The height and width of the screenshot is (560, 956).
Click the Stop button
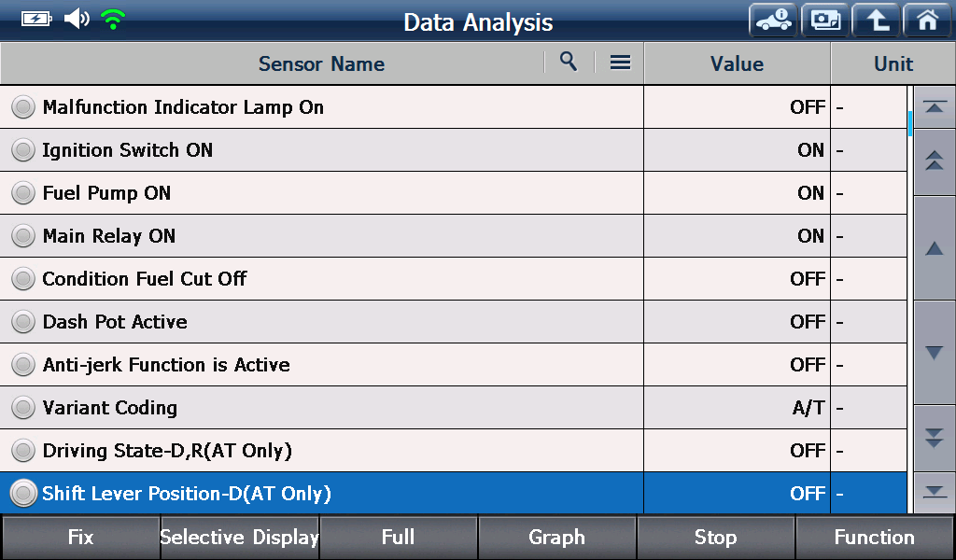pos(716,538)
